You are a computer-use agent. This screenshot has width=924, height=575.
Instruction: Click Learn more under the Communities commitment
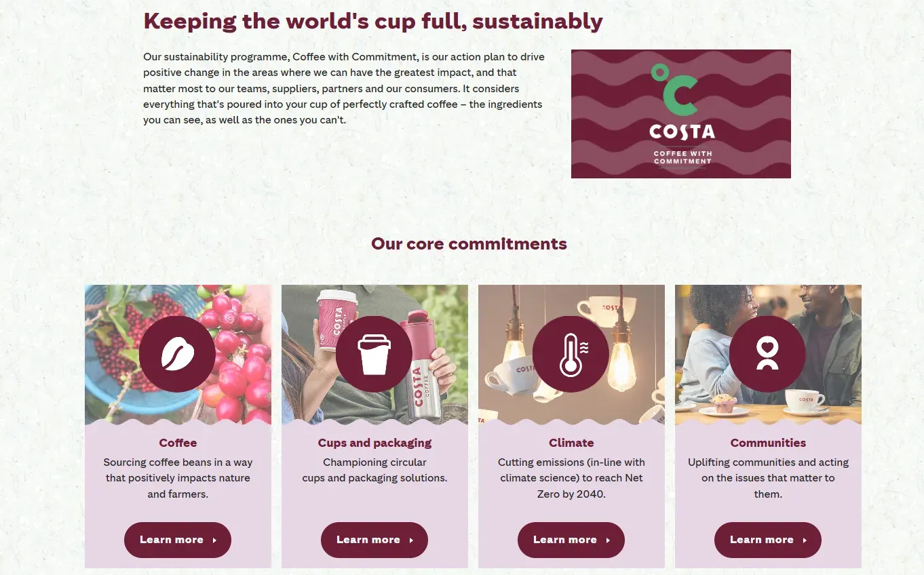(767, 540)
